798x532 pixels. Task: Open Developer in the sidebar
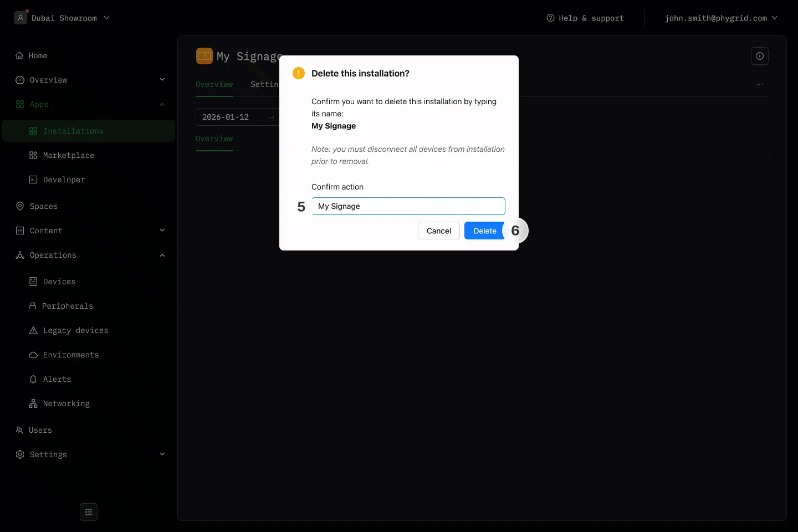point(89,180)
